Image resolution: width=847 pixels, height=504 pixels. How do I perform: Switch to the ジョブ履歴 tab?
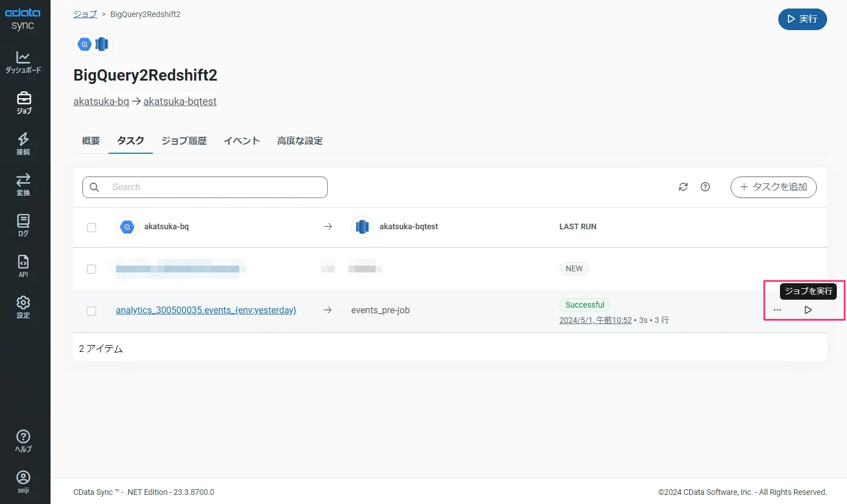coord(184,141)
